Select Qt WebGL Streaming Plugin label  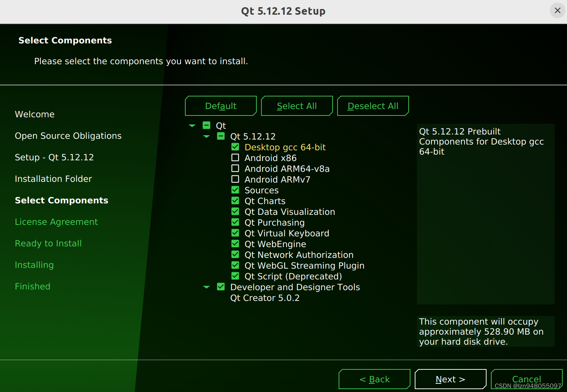[x=305, y=266]
